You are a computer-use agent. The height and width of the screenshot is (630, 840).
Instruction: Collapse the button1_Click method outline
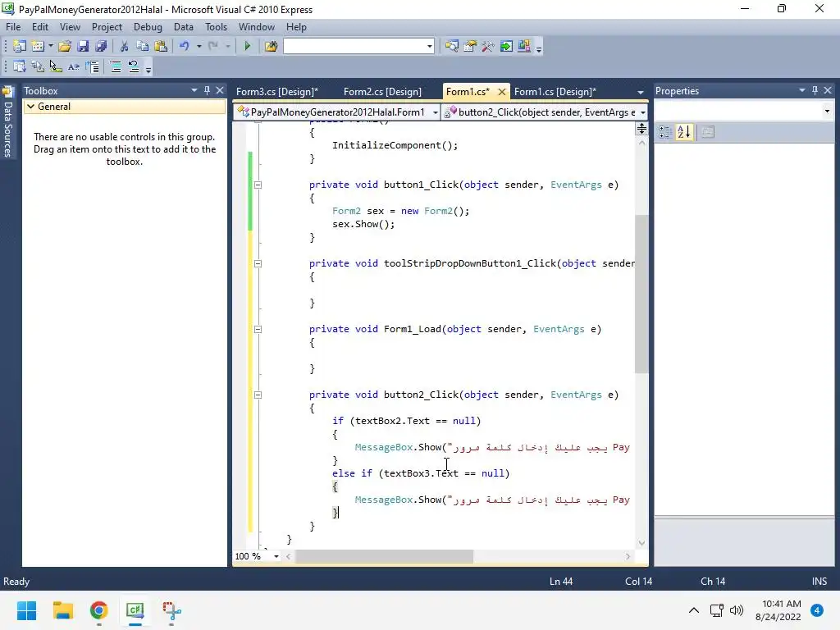[x=258, y=185]
